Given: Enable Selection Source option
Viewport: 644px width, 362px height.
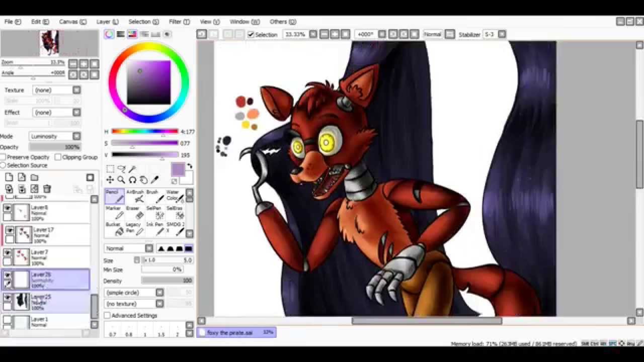Looking at the screenshot, I should (x=3, y=165).
